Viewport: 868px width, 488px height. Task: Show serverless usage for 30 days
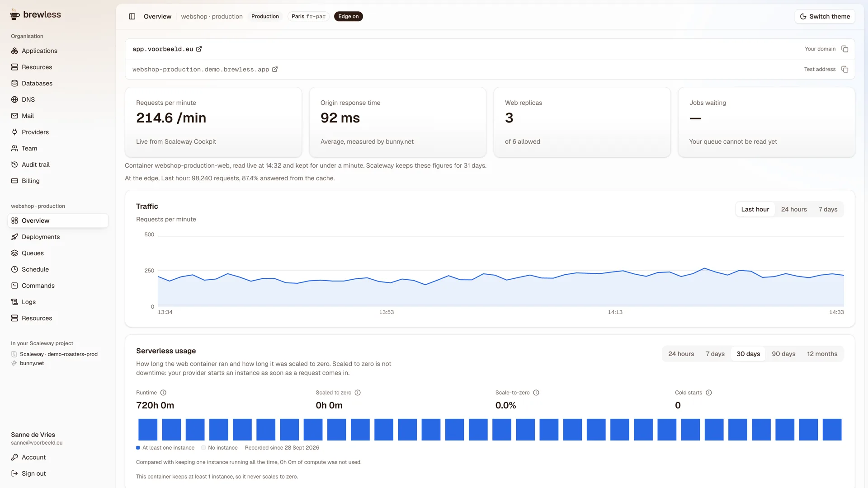pos(748,354)
